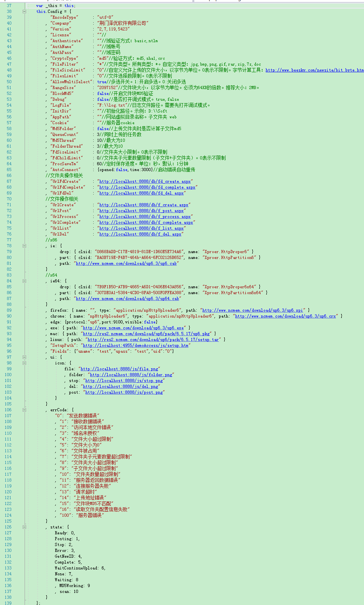
Task: Collapse the state enum block
Action: pyautogui.click(x=24, y=527)
